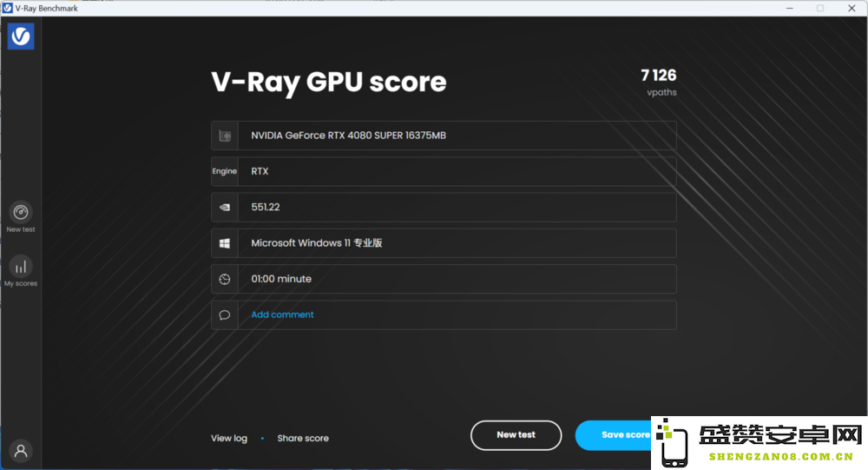Close the V-Ray Benchmark window

[852, 8]
